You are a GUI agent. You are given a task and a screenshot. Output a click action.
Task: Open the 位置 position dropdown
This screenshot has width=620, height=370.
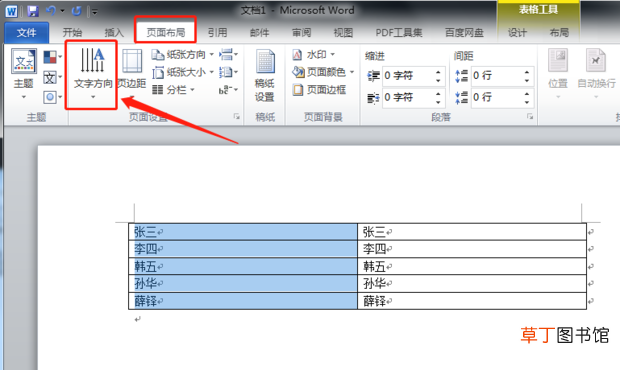pos(558,74)
